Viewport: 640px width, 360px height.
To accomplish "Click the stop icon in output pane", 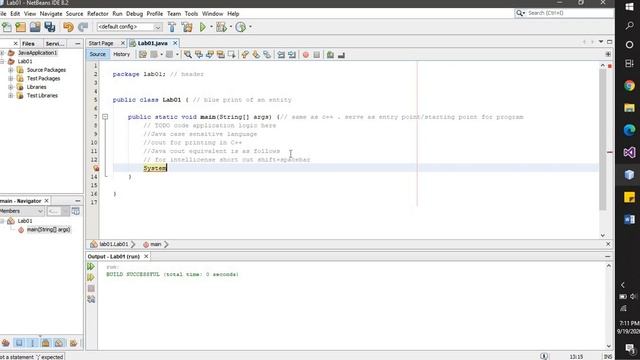I will tap(91, 289).
